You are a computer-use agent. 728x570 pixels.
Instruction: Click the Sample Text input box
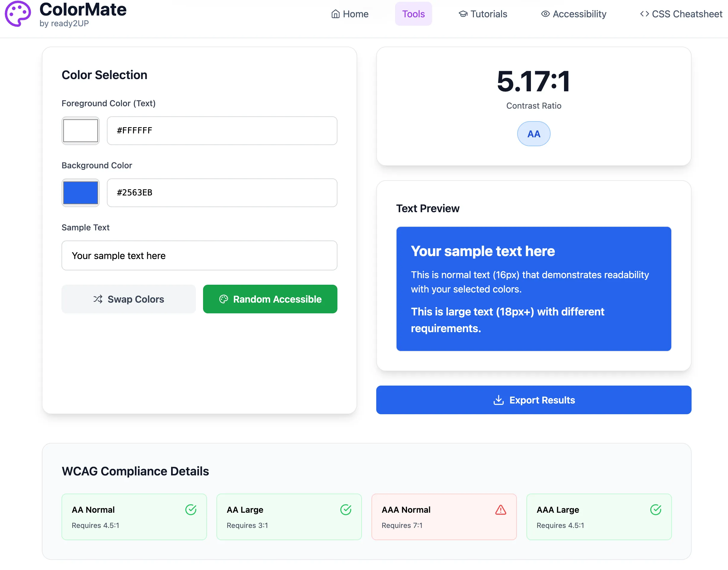[x=199, y=256]
